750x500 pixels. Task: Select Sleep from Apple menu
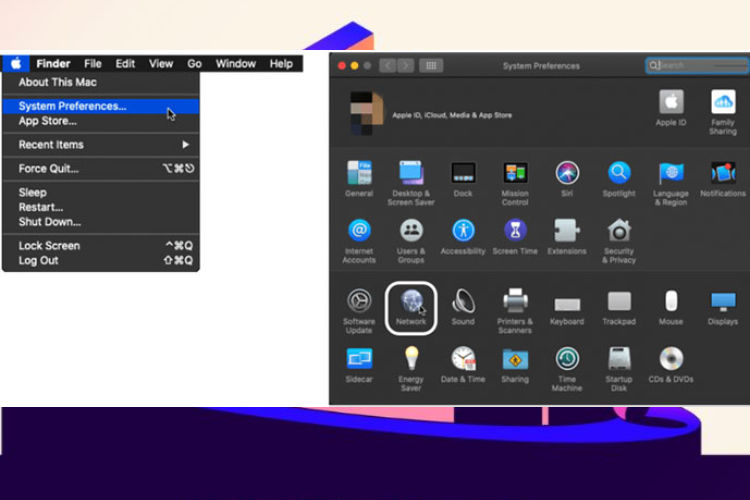[101, 192]
